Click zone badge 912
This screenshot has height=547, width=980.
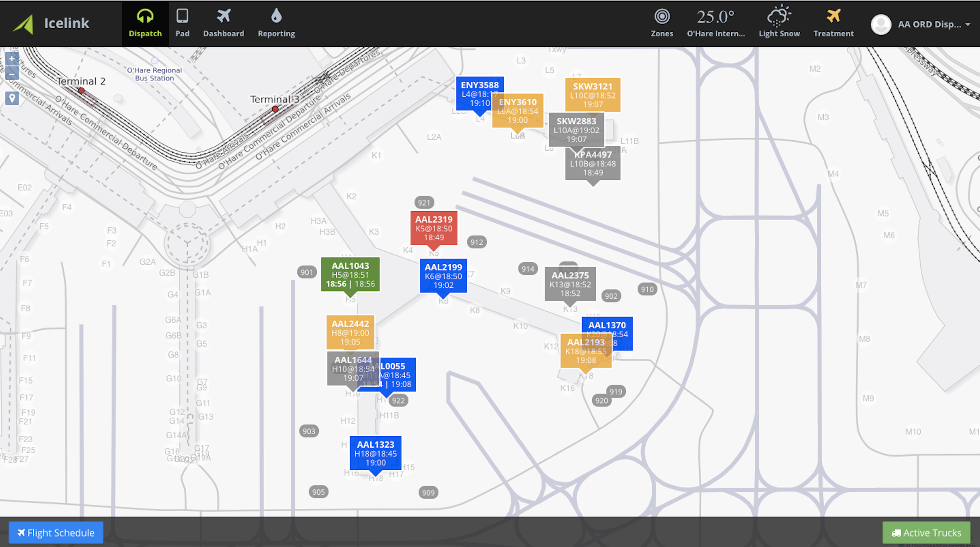477,242
